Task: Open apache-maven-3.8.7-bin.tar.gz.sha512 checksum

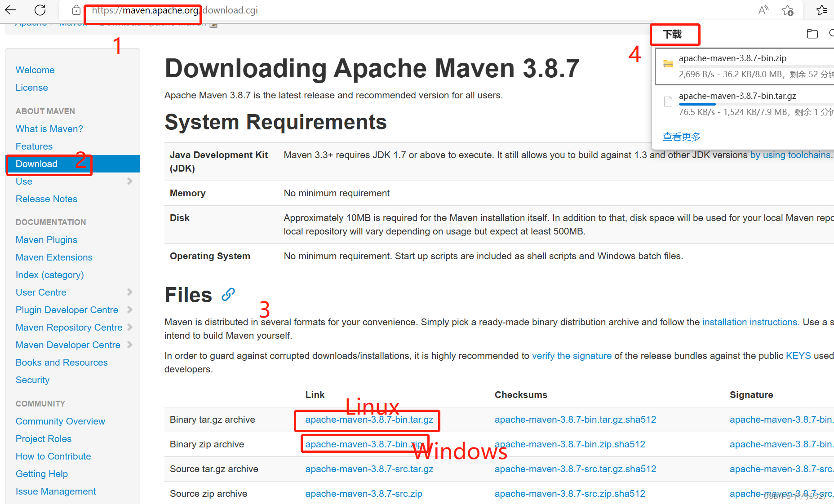Action: coord(576,420)
